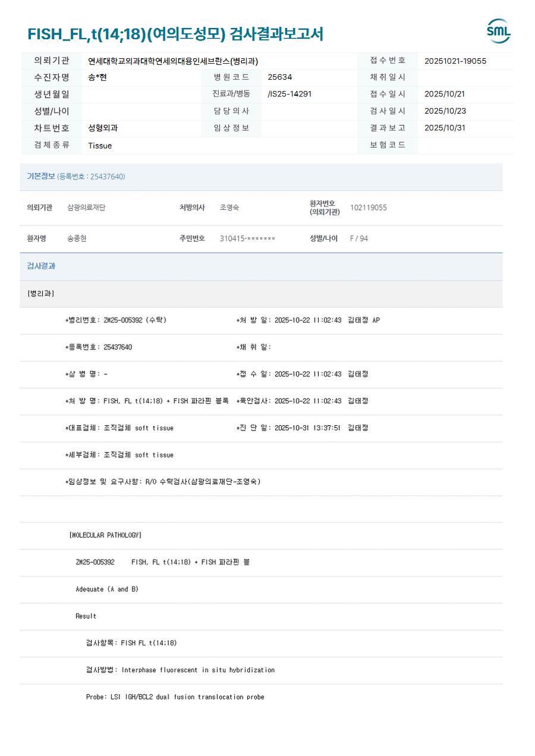This screenshot has width=535, height=756.
Task: Select the *임상정보 및 요구사항 line
Action: (163, 482)
